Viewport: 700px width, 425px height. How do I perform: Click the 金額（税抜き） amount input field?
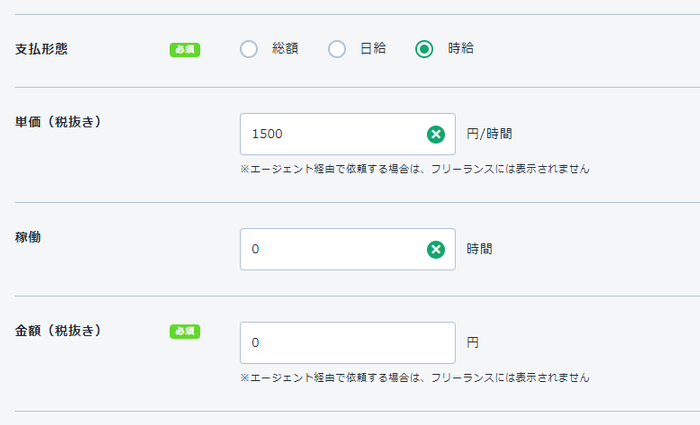[x=347, y=343]
